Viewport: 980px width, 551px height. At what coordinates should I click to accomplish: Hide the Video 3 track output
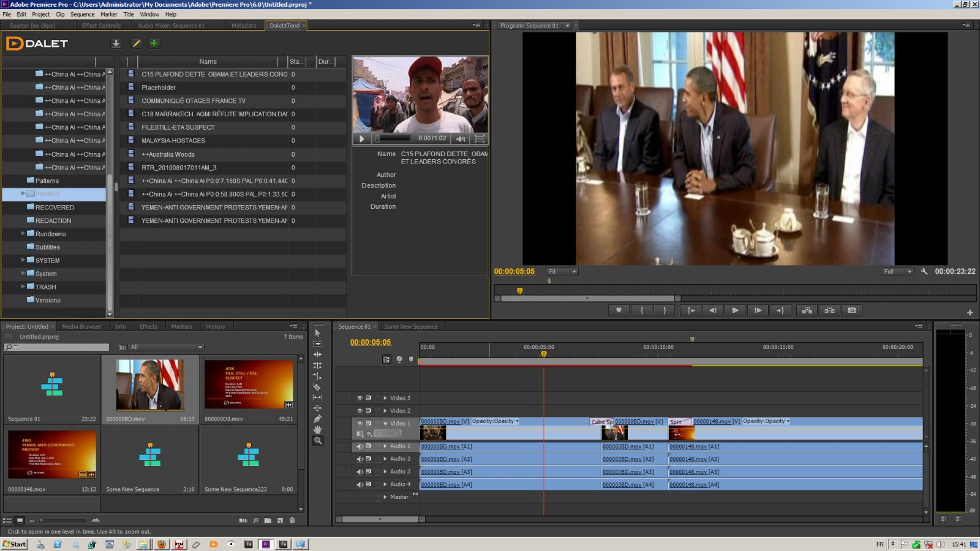(x=360, y=398)
